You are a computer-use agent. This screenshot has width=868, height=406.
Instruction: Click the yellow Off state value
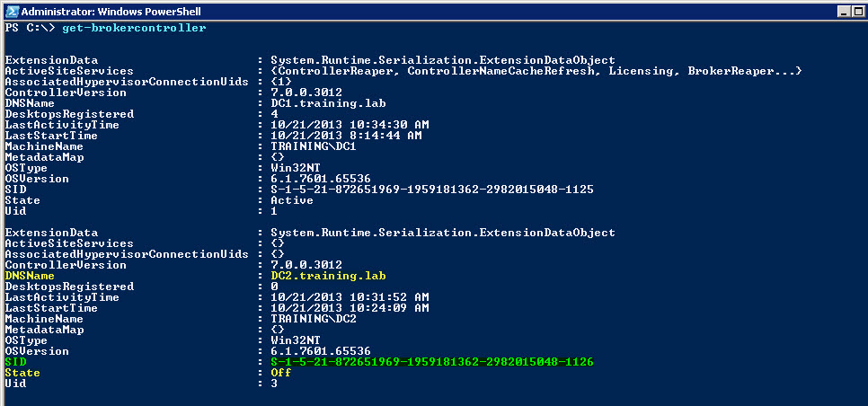click(x=280, y=373)
